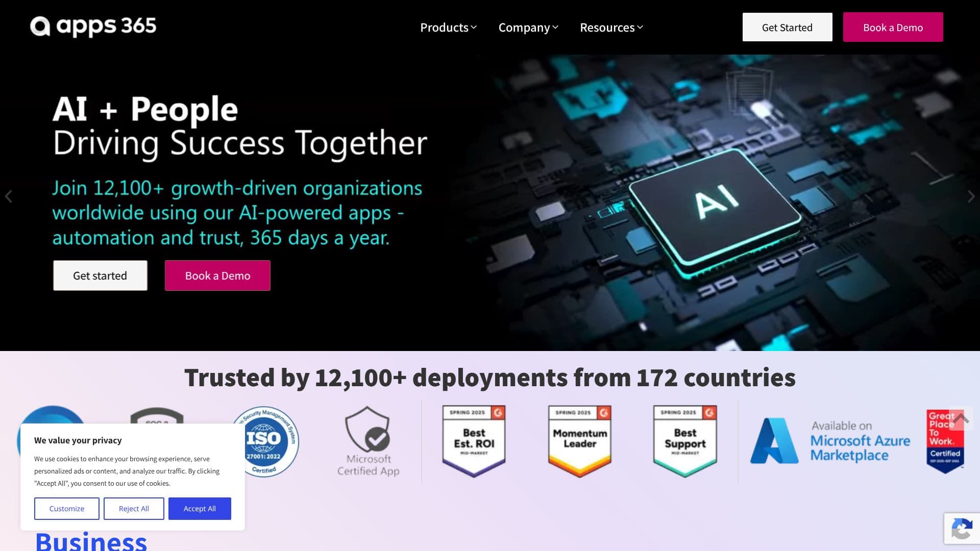This screenshot has height=551, width=980.
Task: Click the ISO 27001:2022 Certified badge
Action: click(271, 442)
